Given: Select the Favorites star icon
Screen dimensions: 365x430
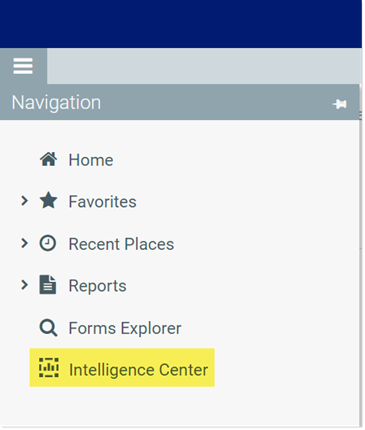Looking at the screenshot, I should click(x=49, y=201).
